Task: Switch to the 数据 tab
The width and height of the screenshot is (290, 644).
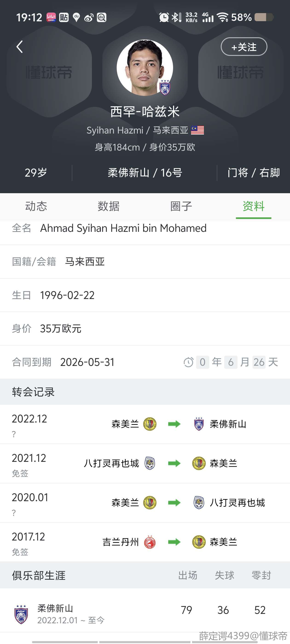Action: [x=109, y=206]
